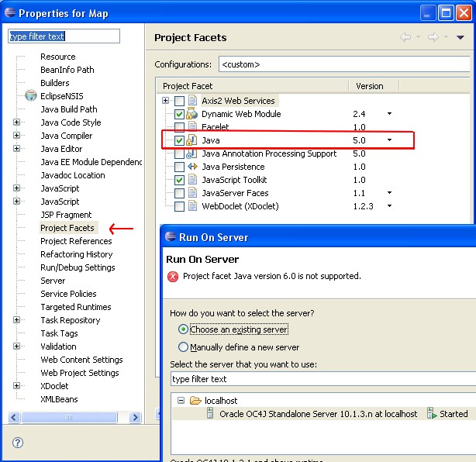Expand the Java Compiler tree node
The width and height of the screenshot is (476, 462).
click(17, 136)
